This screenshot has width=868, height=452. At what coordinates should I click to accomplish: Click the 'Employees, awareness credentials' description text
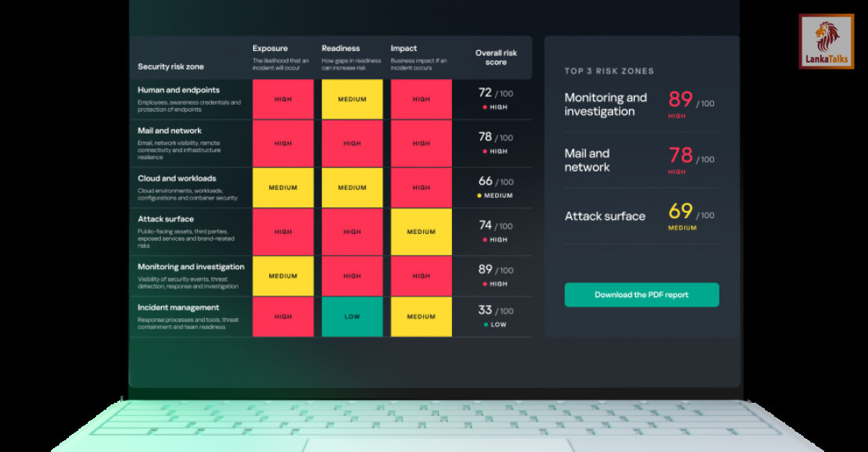tap(189, 106)
